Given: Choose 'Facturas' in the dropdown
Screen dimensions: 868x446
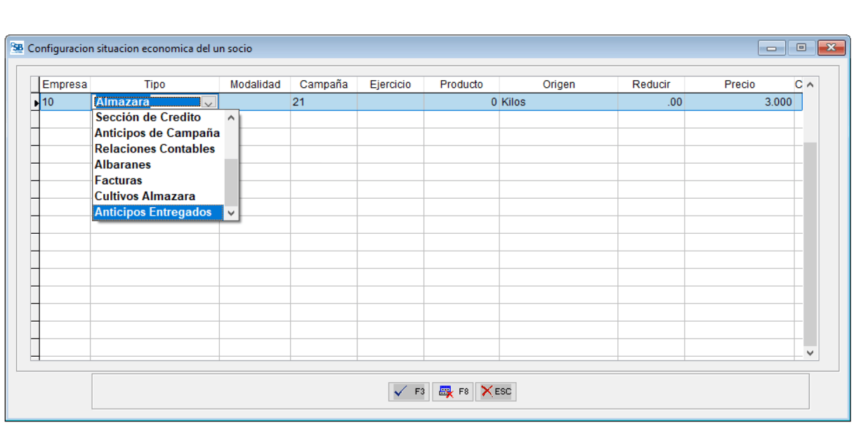Looking at the screenshot, I should click(119, 181).
